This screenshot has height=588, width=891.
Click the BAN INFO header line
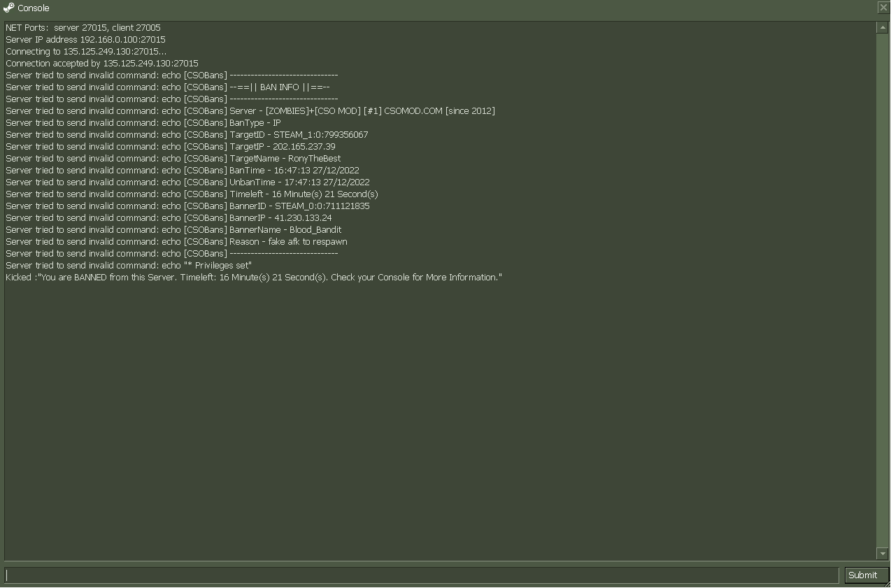click(168, 87)
